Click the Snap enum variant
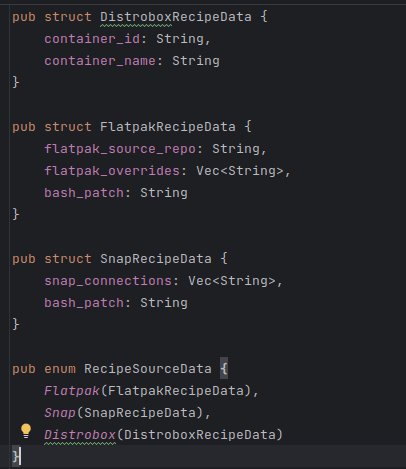Image resolution: width=406 pixels, height=469 pixels. (x=60, y=413)
